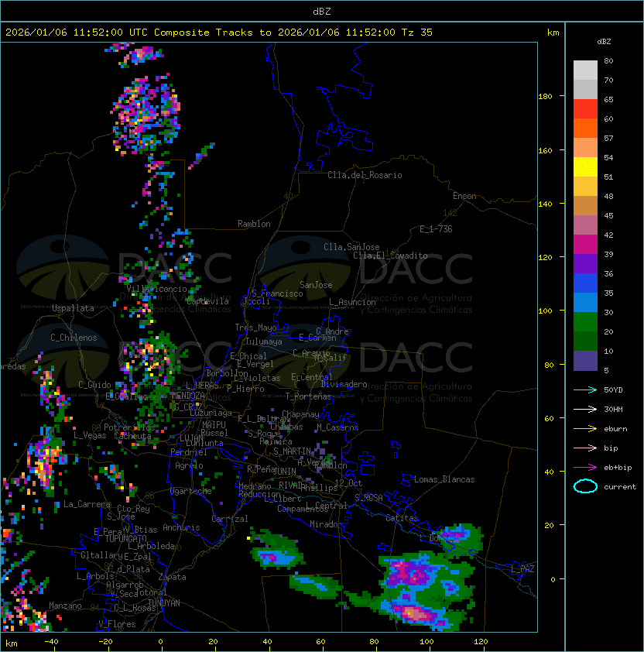Click the 'Clla.SanJose' map label
The height and width of the screenshot is (652, 644).
pos(351,247)
